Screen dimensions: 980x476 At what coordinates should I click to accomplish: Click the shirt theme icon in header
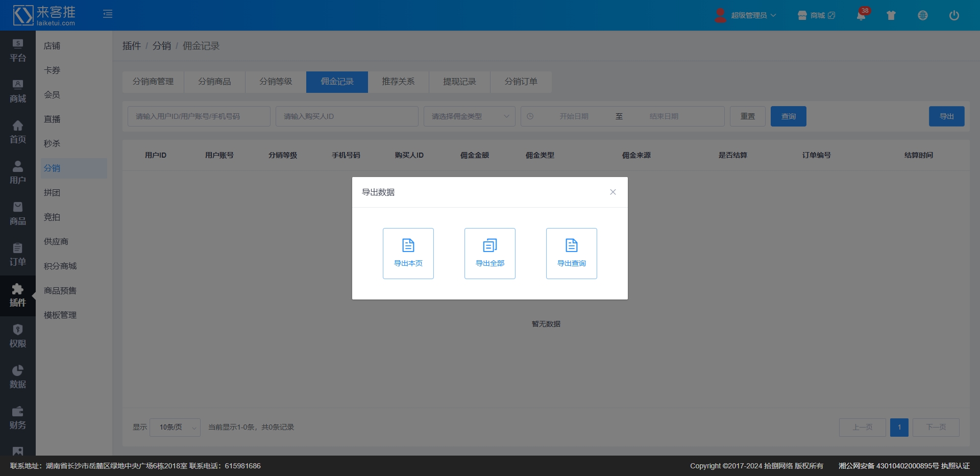pyautogui.click(x=891, y=15)
